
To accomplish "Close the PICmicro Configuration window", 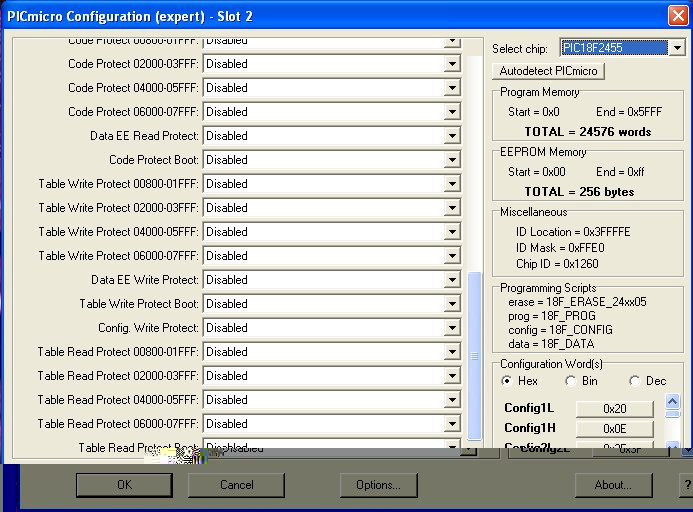I will point(678,16).
